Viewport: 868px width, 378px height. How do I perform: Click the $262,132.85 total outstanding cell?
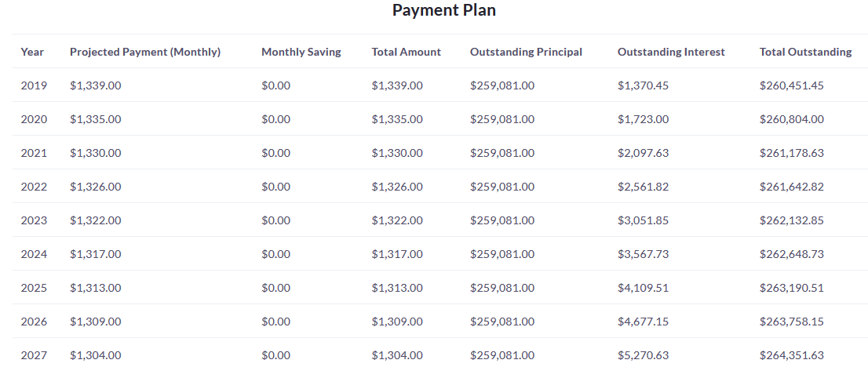[791, 220]
